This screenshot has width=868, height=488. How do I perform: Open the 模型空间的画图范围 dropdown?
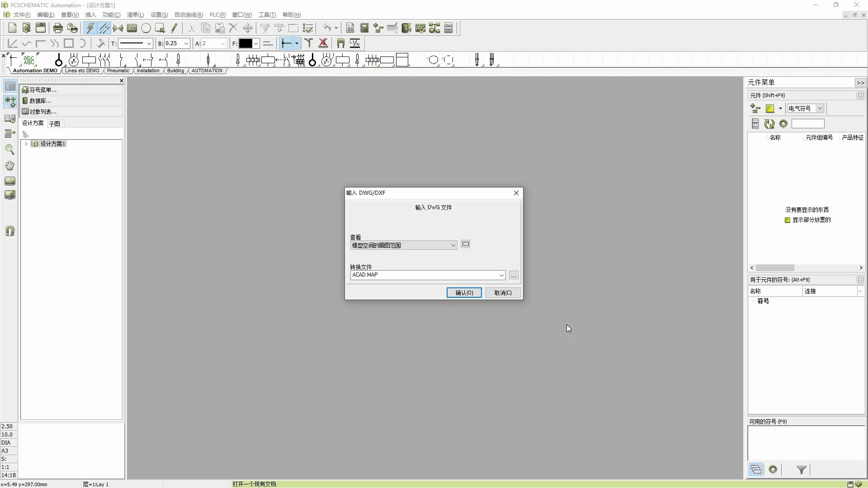coord(453,245)
